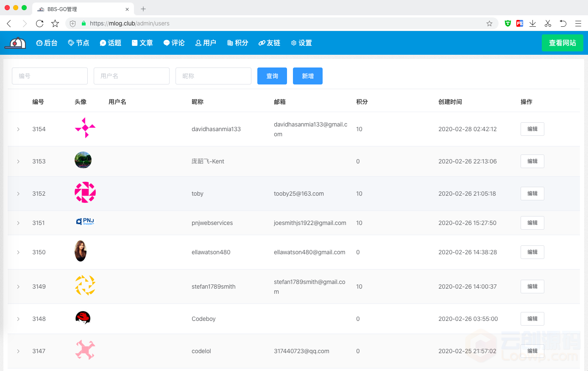Click the 新增 add button
The height and width of the screenshot is (371, 588).
coord(308,76)
